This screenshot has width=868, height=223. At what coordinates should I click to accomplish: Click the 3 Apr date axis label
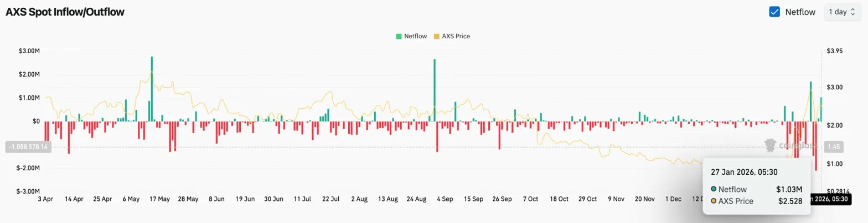[45, 199]
